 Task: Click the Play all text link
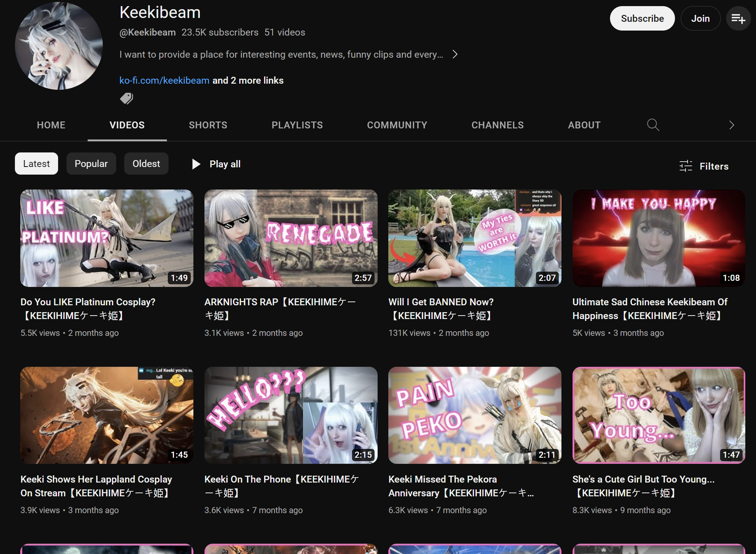[225, 164]
